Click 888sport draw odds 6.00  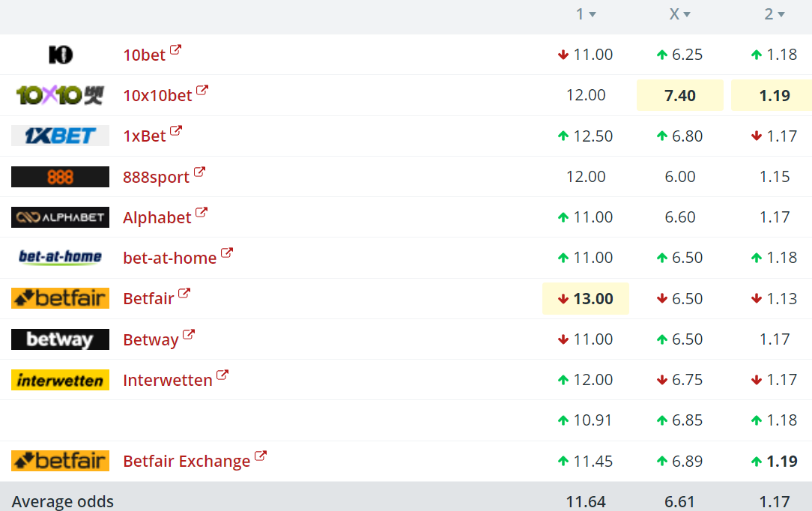click(x=679, y=177)
